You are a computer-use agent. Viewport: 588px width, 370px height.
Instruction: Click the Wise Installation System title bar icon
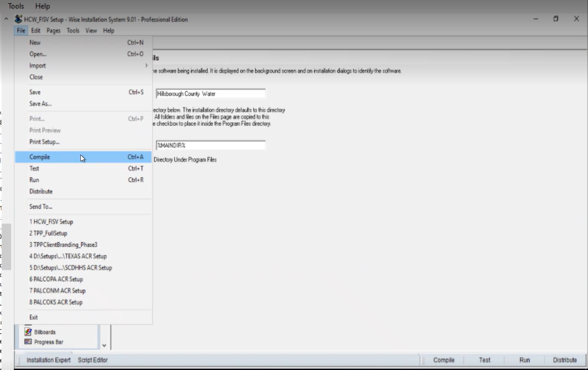18,19
